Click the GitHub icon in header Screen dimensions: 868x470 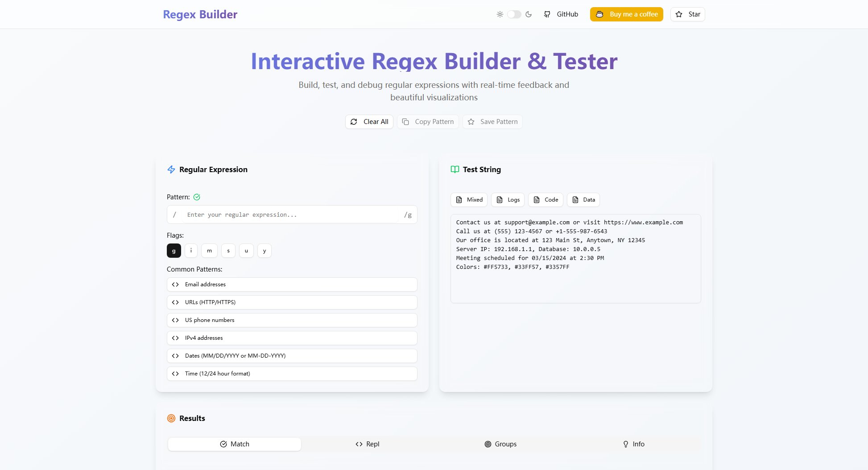547,14
